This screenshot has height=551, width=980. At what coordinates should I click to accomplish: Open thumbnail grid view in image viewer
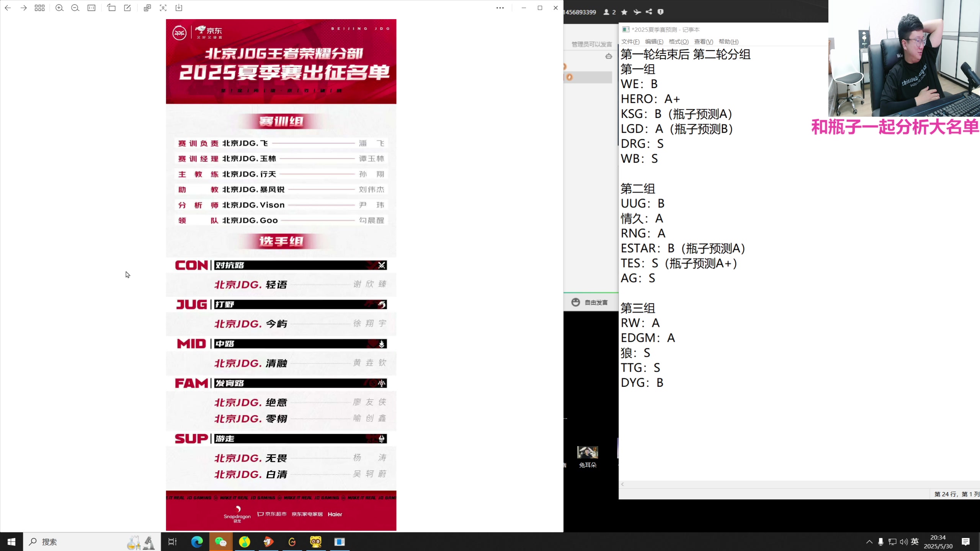pos(40,8)
